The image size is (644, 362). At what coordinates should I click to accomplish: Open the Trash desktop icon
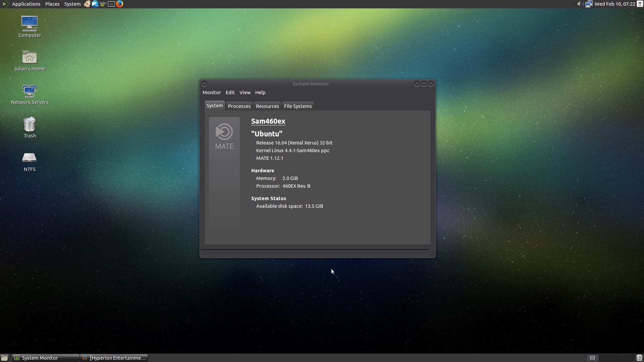click(30, 127)
